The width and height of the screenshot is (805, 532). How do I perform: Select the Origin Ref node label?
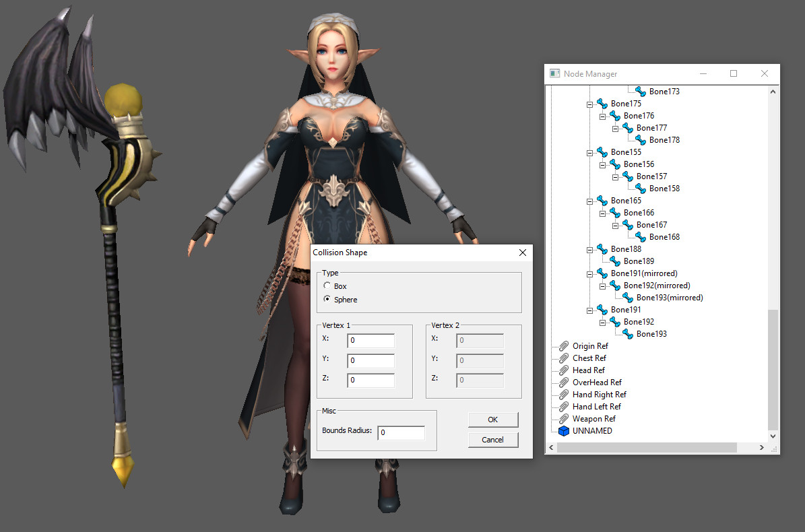click(x=590, y=346)
